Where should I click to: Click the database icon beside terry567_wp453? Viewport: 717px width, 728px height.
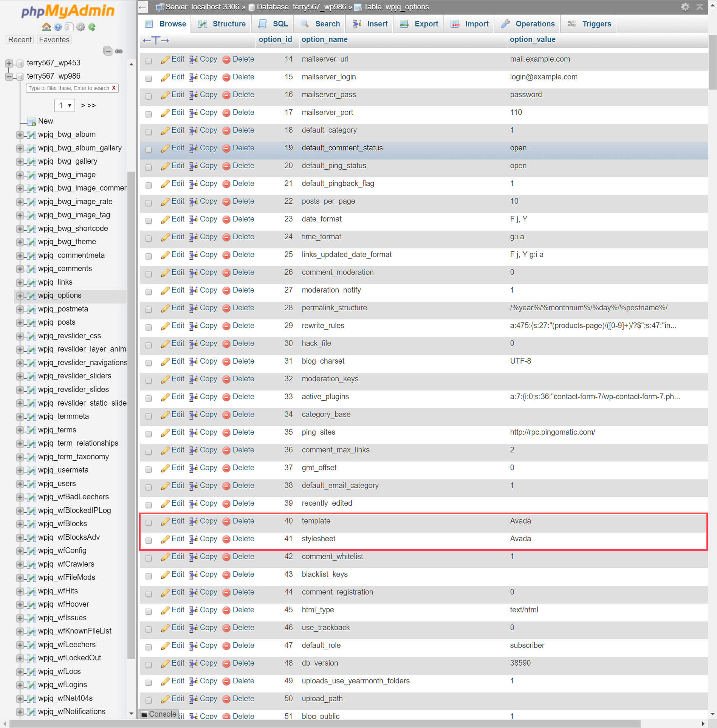[20, 63]
